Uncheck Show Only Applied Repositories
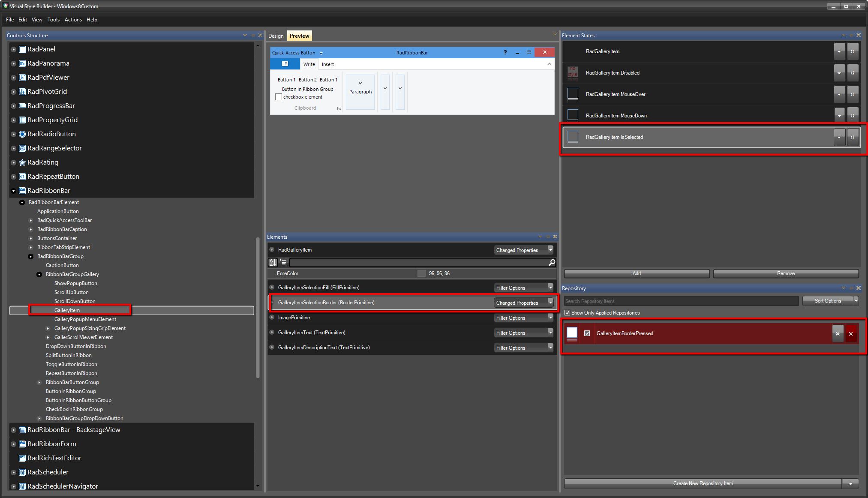This screenshot has width=868, height=498. pos(568,313)
